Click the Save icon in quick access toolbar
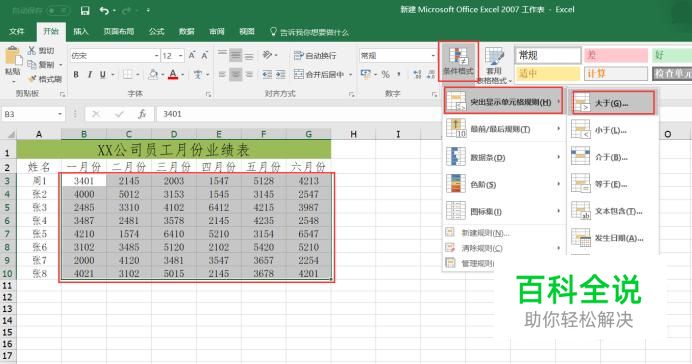Viewport: 692px width, 364px height. [85, 11]
